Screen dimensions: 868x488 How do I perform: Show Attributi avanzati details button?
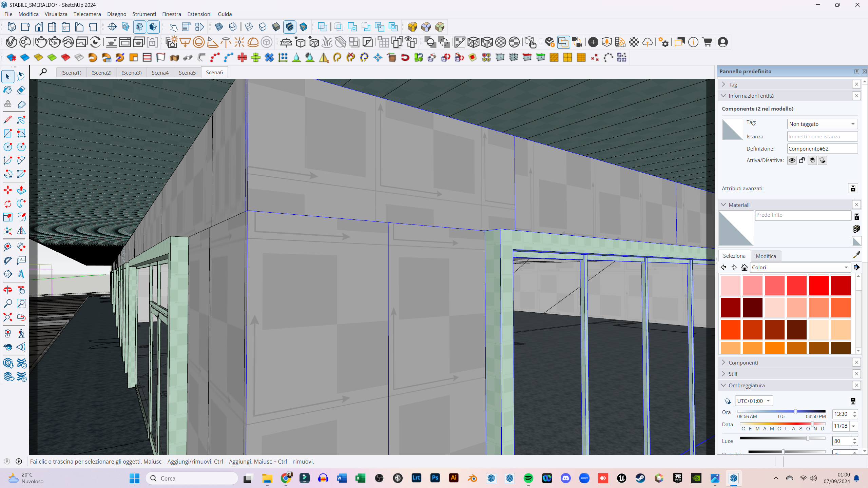(x=853, y=189)
